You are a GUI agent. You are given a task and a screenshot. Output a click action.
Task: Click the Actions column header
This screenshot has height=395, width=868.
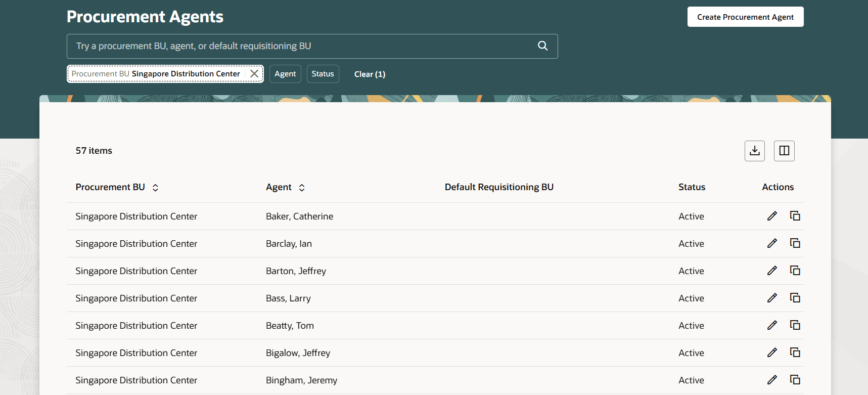pos(778,187)
